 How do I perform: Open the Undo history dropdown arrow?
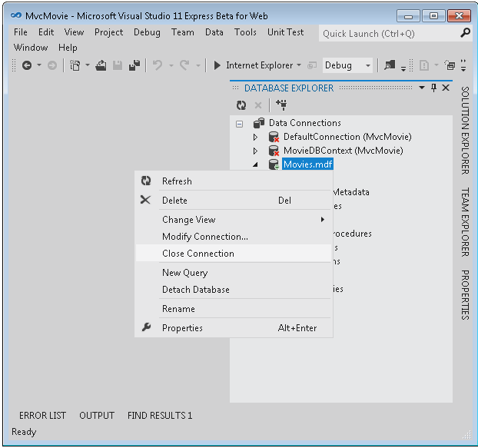(171, 65)
